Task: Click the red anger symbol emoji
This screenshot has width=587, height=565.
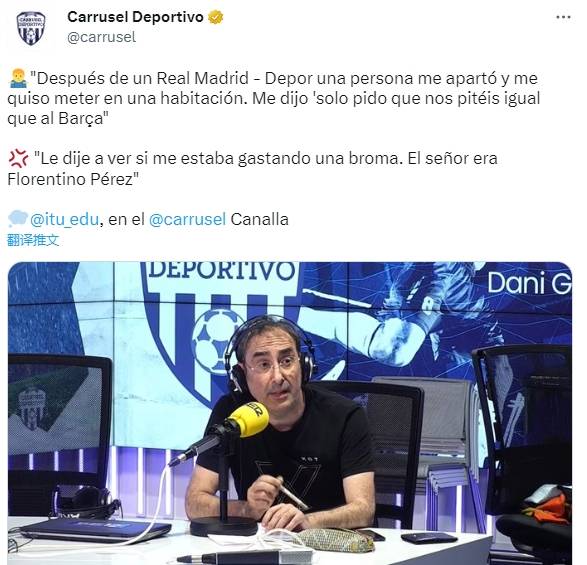Action: (18, 158)
